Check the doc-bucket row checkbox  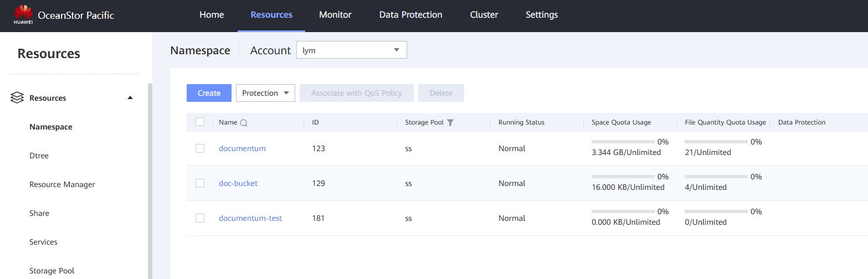pyautogui.click(x=200, y=183)
